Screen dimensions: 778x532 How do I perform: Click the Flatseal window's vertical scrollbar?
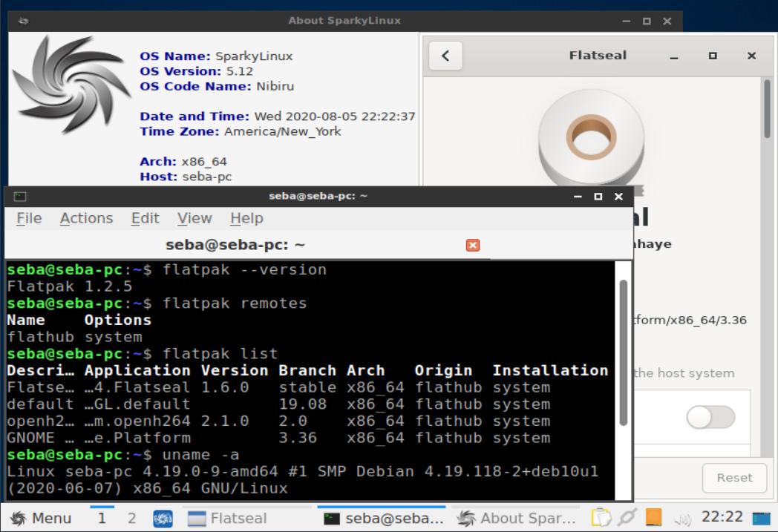[x=768, y=109]
